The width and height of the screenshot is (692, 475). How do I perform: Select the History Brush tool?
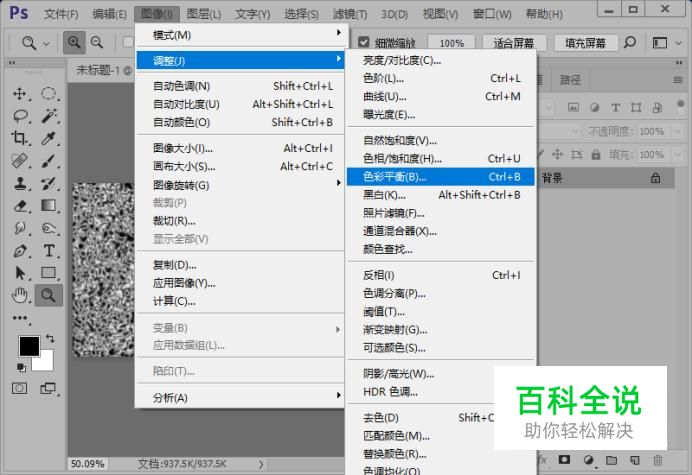pos(49,183)
